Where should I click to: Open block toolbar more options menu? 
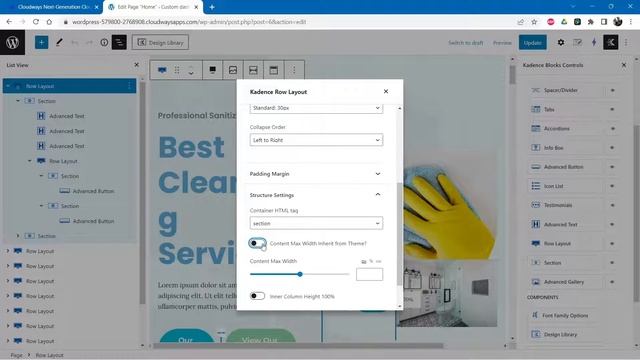tap(294, 70)
